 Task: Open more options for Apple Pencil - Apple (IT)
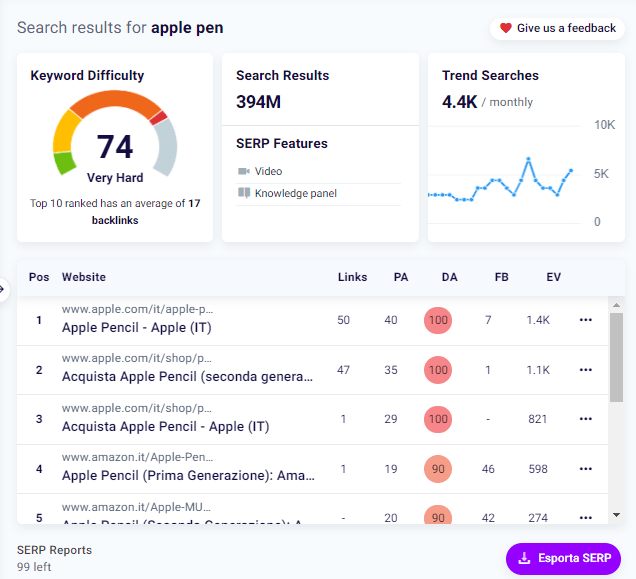tap(585, 320)
